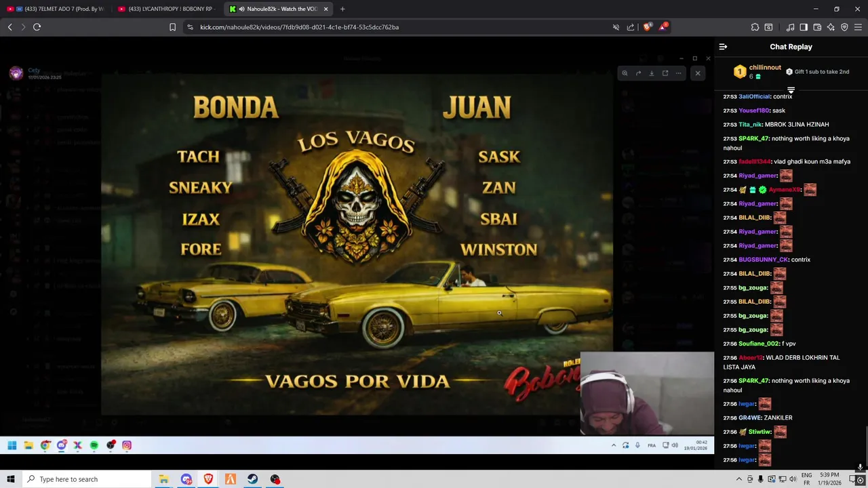This screenshot has width=868, height=488.
Task: Toggle the site muted speaker icon in address bar
Action: pyautogui.click(x=616, y=27)
